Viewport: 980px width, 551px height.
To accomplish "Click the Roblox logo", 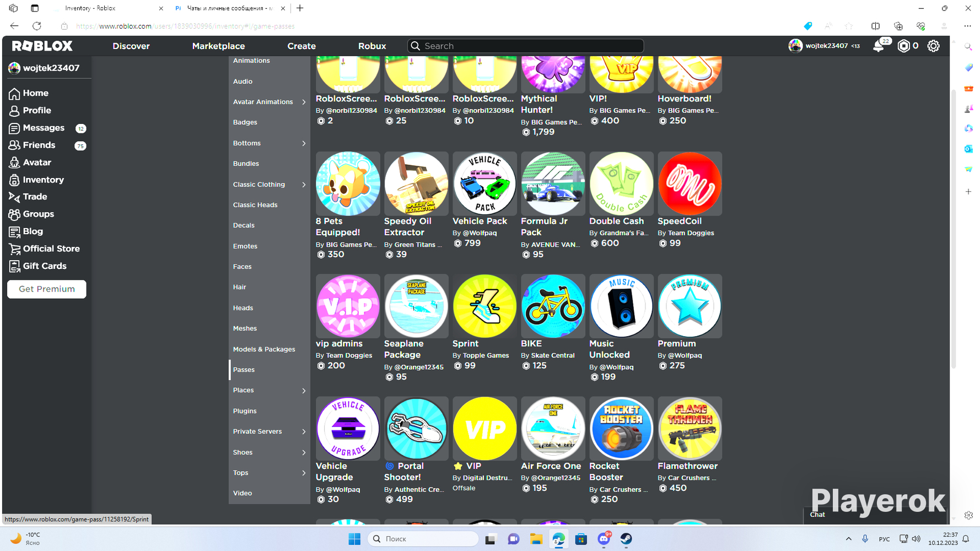I will coord(42,46).
